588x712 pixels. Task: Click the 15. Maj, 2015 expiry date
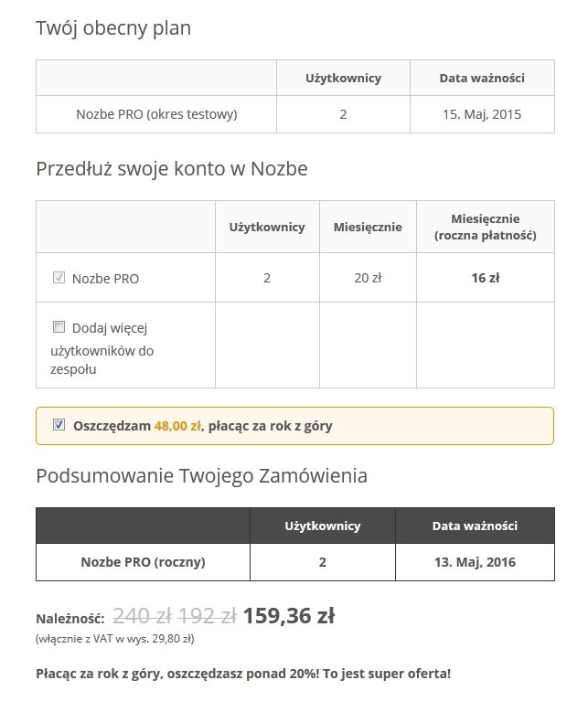482,114
